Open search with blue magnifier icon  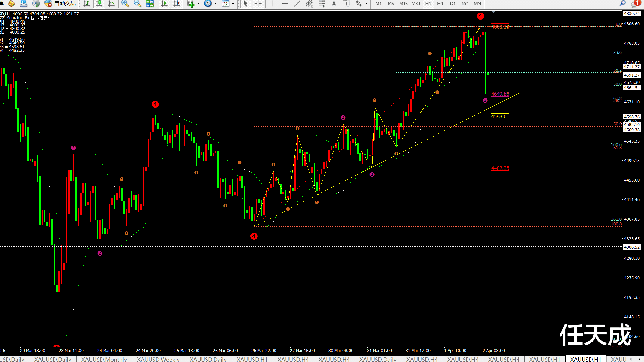pos(622,3)
